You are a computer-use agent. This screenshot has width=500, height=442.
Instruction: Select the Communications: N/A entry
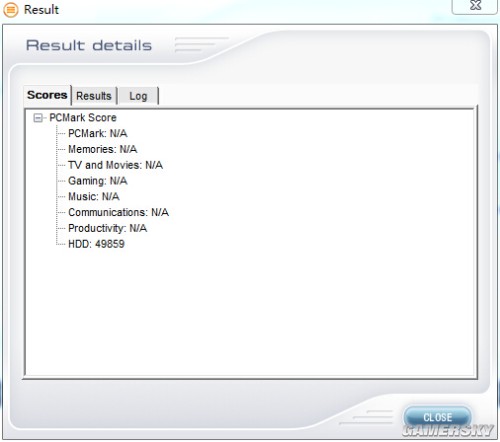118,212
